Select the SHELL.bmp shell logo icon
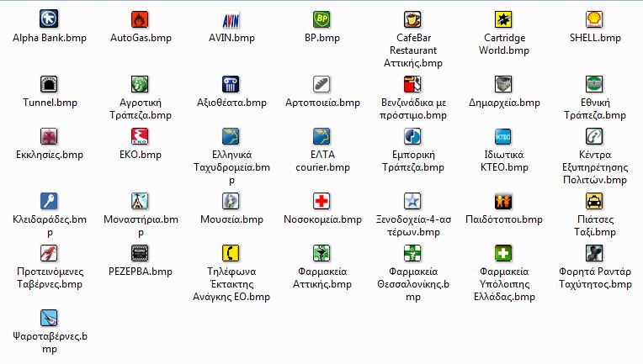Screen dimensions: 643x364 coord(595,18)
